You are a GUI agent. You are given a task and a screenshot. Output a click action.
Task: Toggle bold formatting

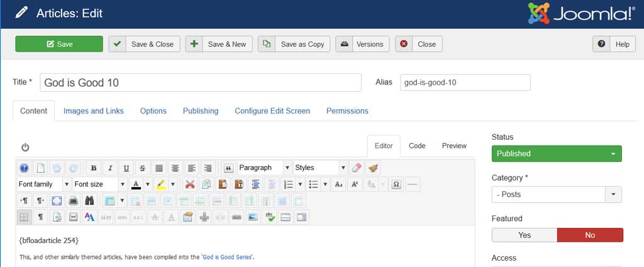[94, 168]
